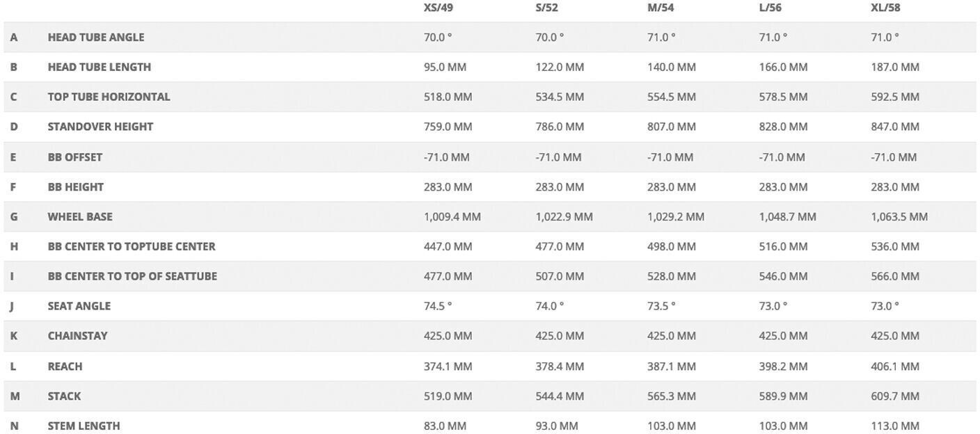Click the M/54 size column header
This screenshot has width=980, height=434.
pos(660,8)
